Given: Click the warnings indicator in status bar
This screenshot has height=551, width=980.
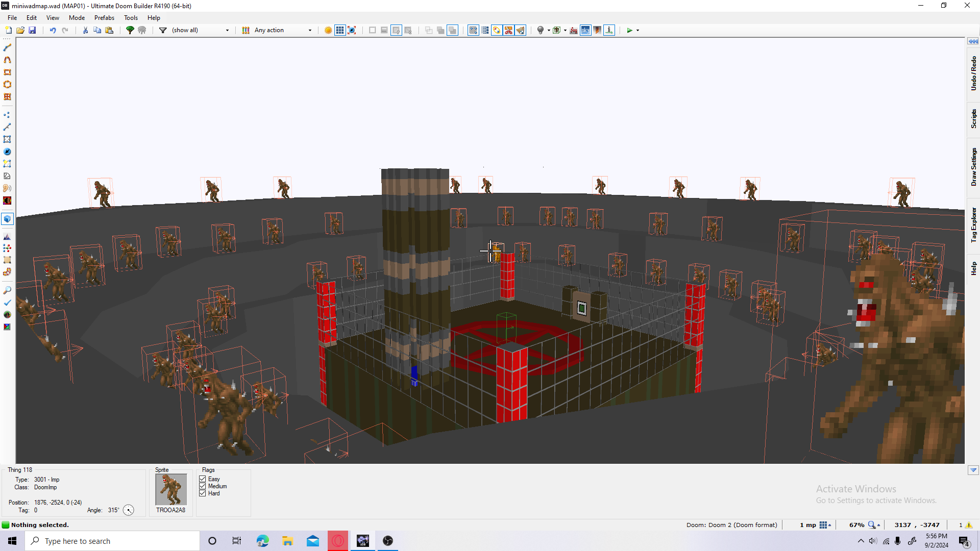Looking at the screenshot, I should click(x=965, y=525).
